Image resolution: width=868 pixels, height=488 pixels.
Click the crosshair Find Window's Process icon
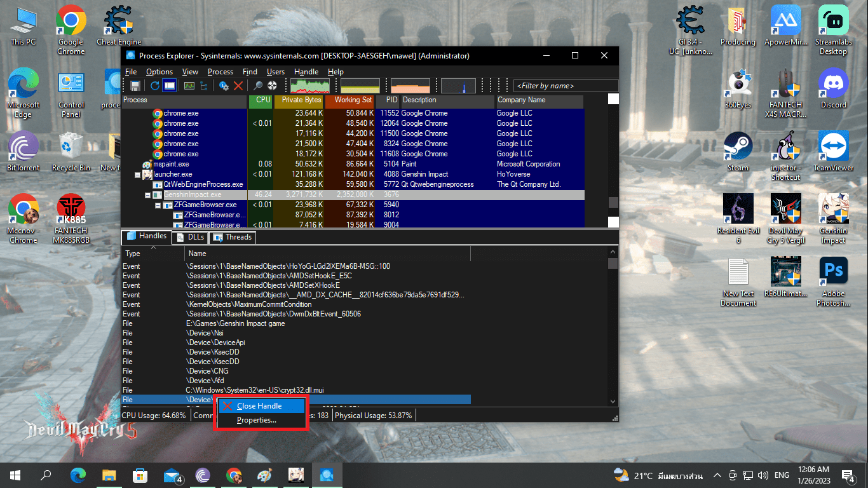tap(273, 86)
